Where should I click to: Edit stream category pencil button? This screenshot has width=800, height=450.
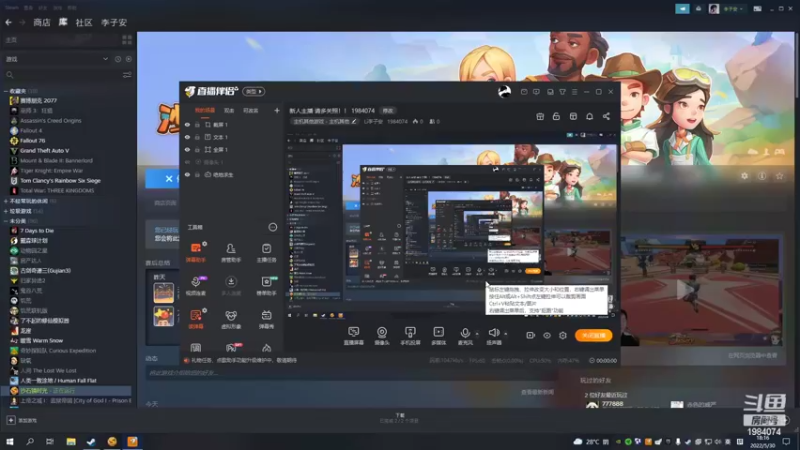(x=354, y=121)
